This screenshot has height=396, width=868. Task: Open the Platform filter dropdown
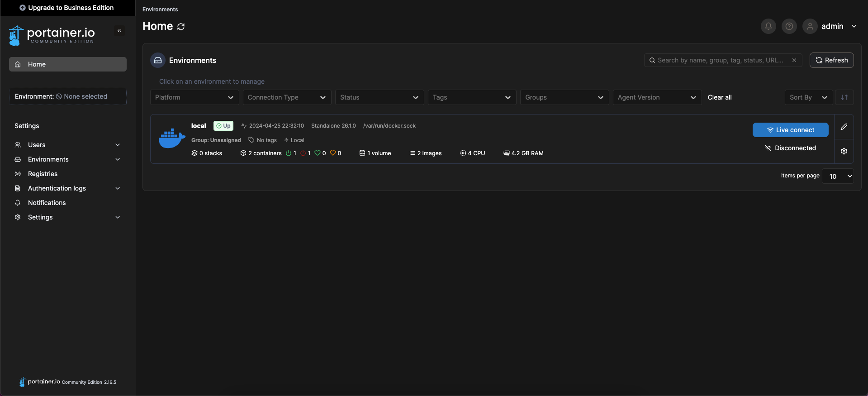click(194, 97)
